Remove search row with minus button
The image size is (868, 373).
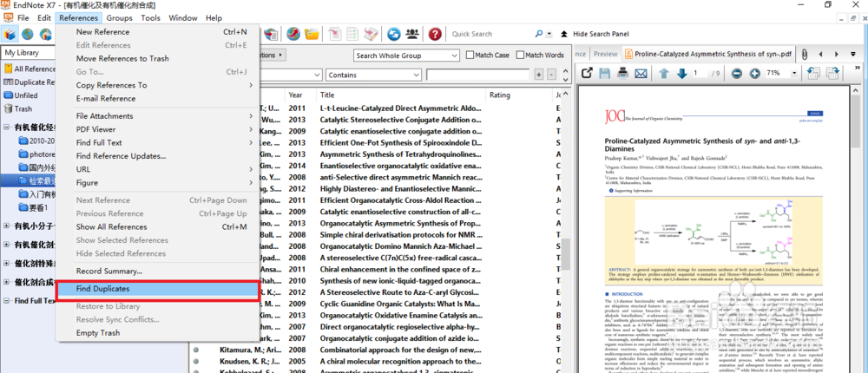click(x=551, y=75)
